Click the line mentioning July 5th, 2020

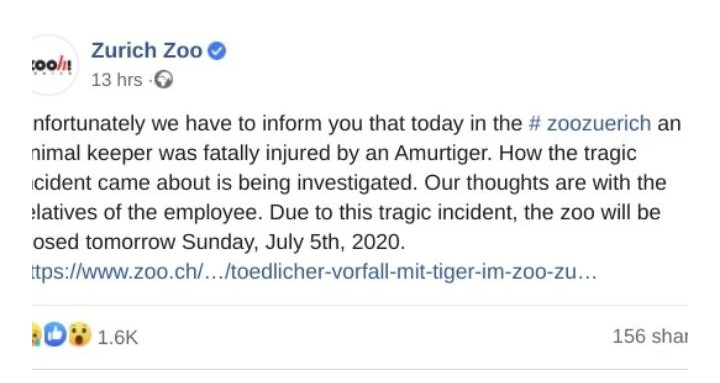click(x=219, y=242)
